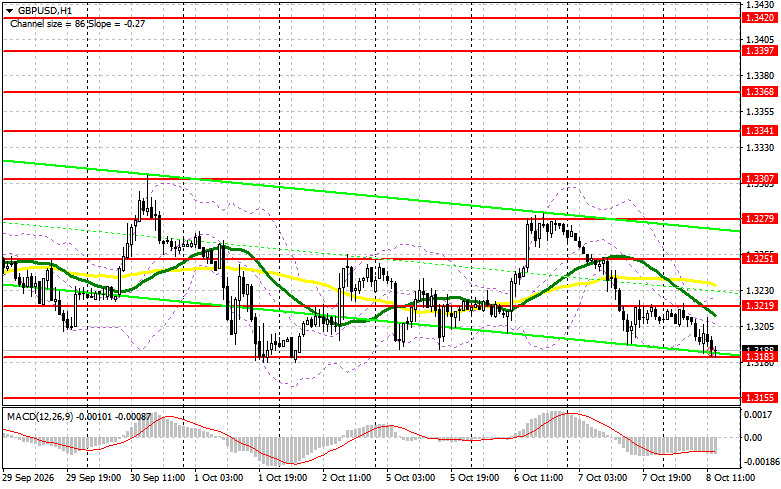Select the 1.3279 red level label
Image resolution: width=781 pixels, height=489 pixels.
(759, 219)
